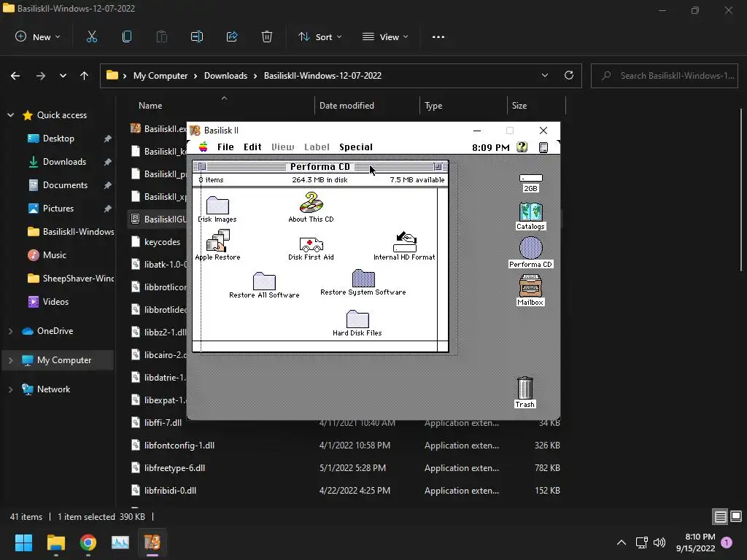Select the Disk First Aid icon
747x560 pixels.
(x=311, y=244)
